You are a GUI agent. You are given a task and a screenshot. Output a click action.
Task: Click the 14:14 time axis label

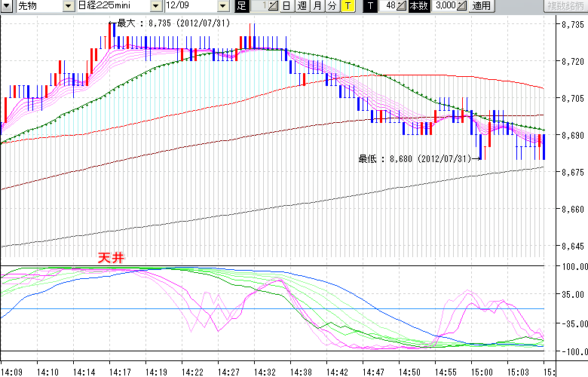pyautogui.click(x=84, y=372)
